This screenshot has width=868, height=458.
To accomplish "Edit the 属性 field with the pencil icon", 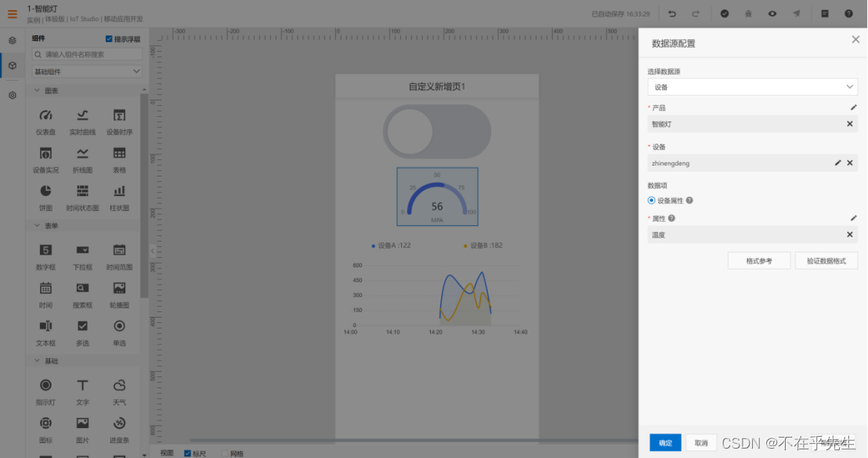I will pyautogui.click(x=853, y=218).
